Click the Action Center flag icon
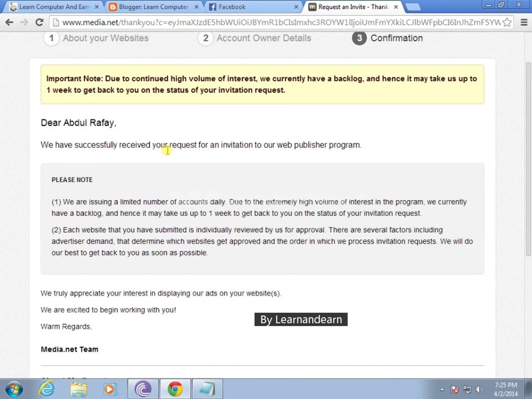This screenshot has width=532, height=399. click(455, 389)
